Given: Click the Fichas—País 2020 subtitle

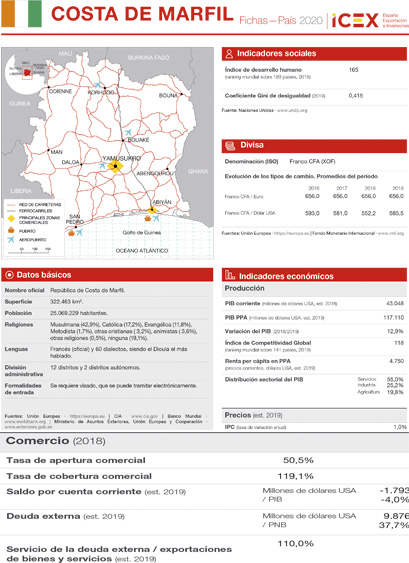Looking at the screenshot, I should [x=281, y=20].
